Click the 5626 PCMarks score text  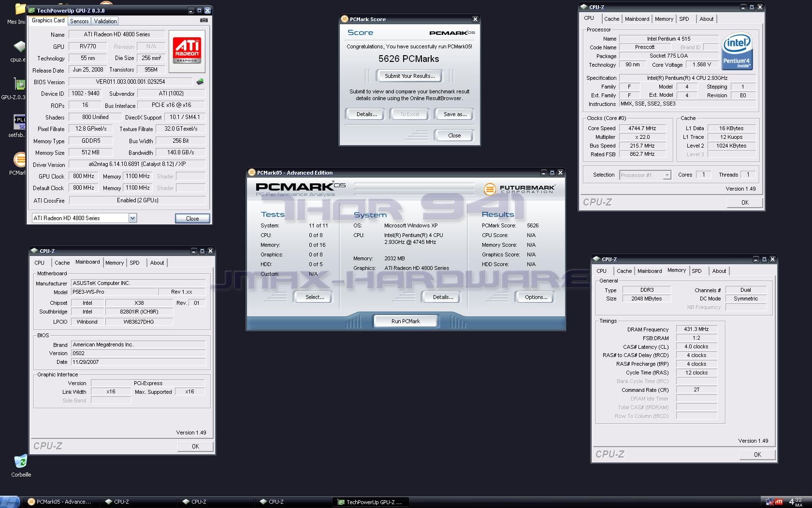coord(409,59)
